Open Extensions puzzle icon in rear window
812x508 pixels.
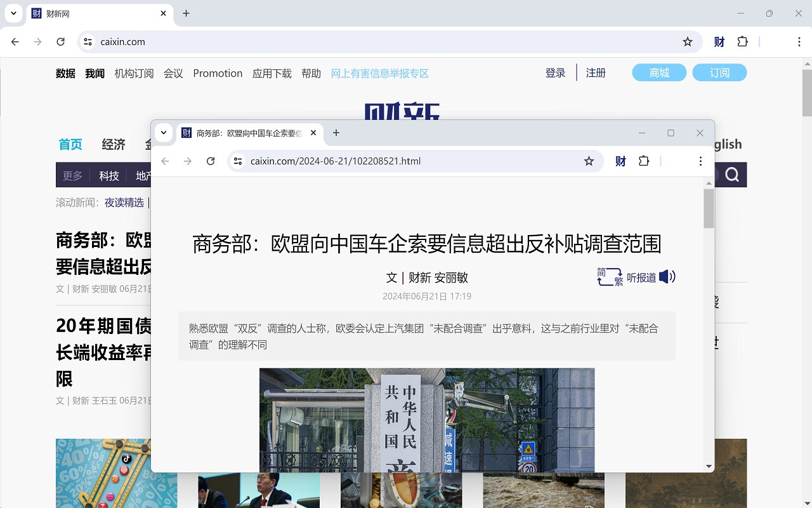pos(743,42)
